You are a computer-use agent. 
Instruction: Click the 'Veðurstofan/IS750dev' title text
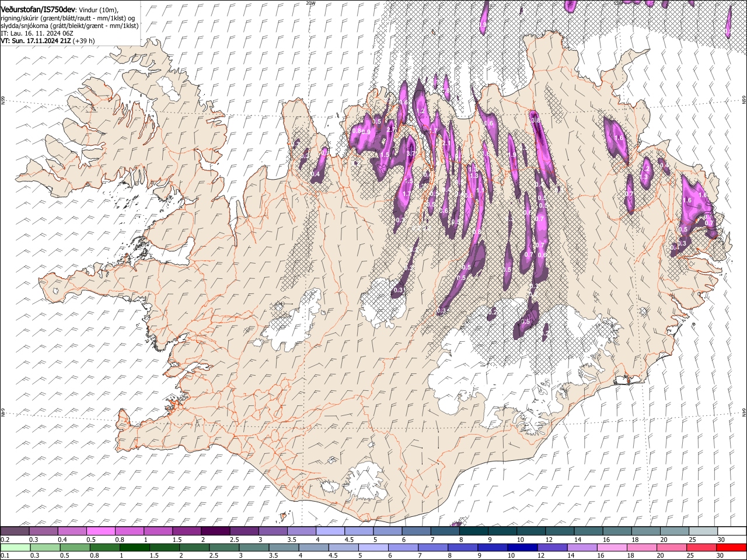click(x=38, y=9)
